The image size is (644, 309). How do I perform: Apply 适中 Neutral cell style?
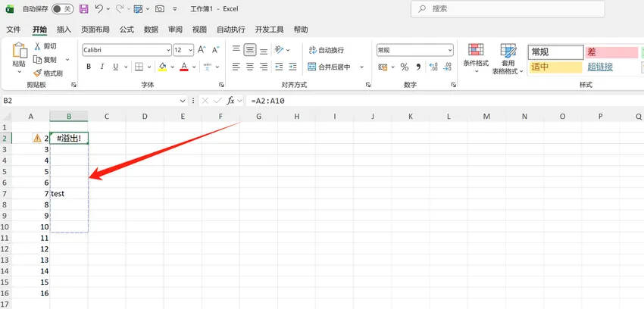tap(555, 67)
